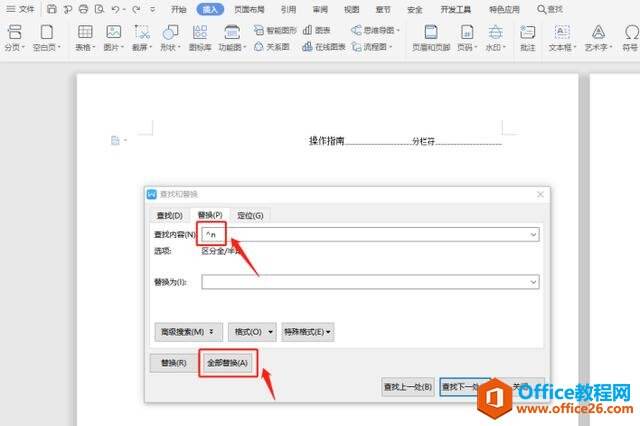The width and height of the screenshot is (640, 426).
Task: Click the Print icon in quick access toolbar
Action: pos(83,9)
